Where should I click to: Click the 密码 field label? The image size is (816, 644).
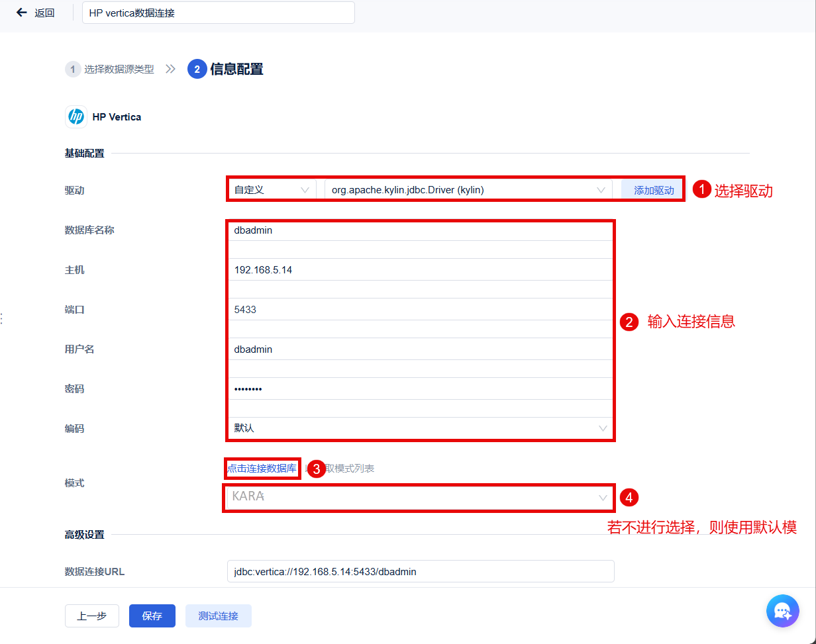[x=74, y=389]
